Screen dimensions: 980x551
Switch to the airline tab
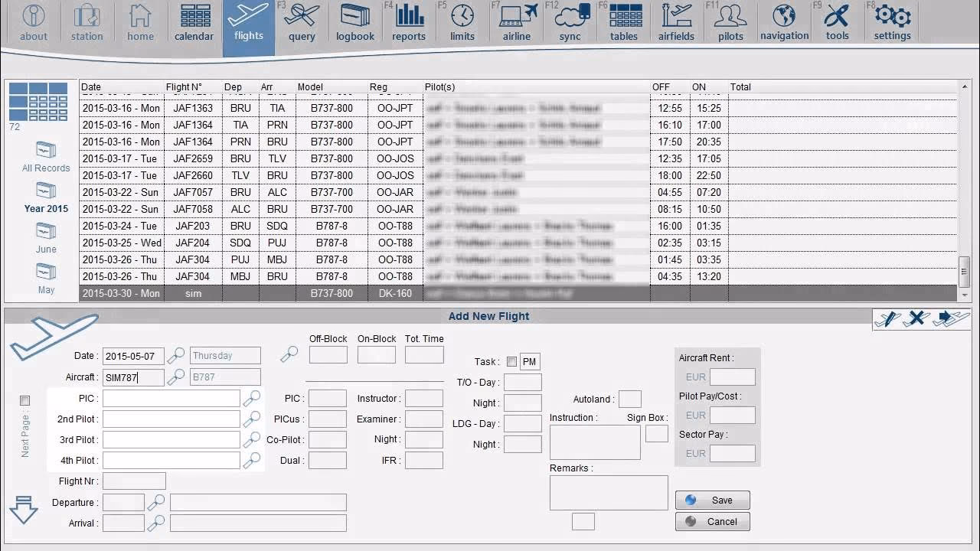[x=515, y=21]
